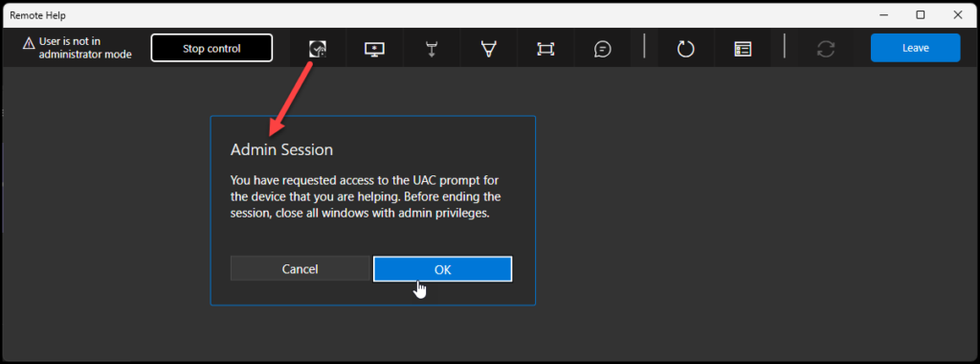Click the restart device circular arrow icon
The height and width of the screenshot is (364, 980).
click(685, 49)
